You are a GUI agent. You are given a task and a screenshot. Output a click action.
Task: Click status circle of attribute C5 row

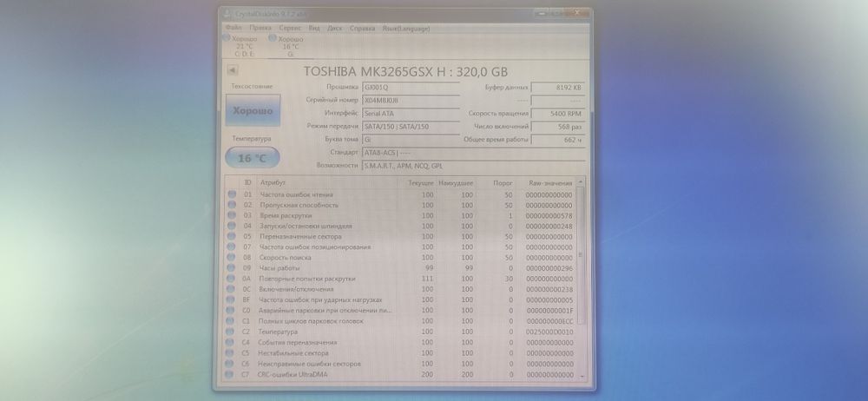(232, 352)
